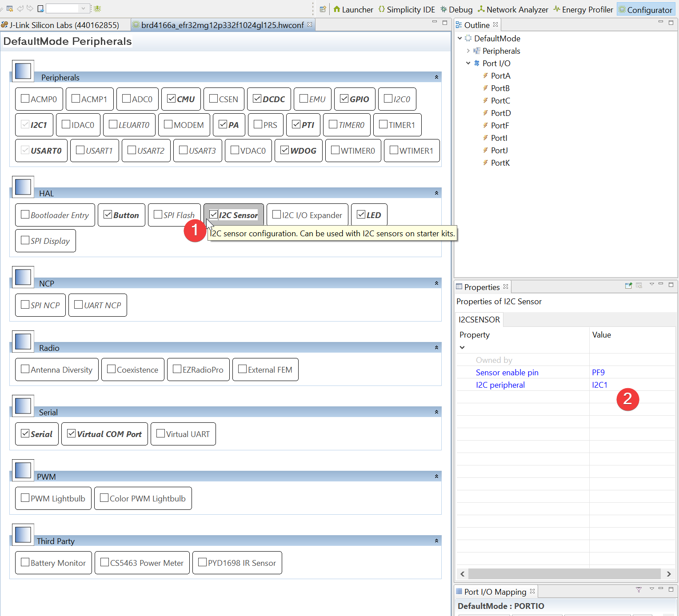This screenshot has height=616, width=679.
Task: Collapse DefaultMode node in Outline
Action: pos(459,39)
